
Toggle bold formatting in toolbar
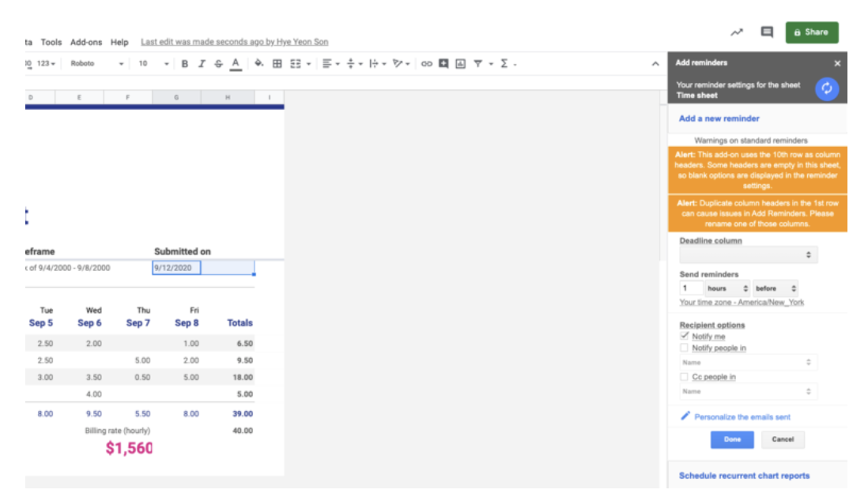coord(185,64)
